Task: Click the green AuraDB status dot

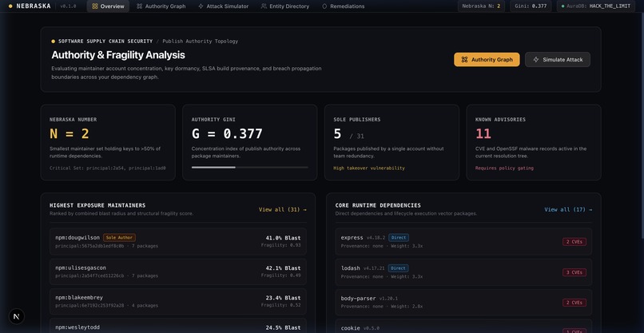Action: pos(563,6)
